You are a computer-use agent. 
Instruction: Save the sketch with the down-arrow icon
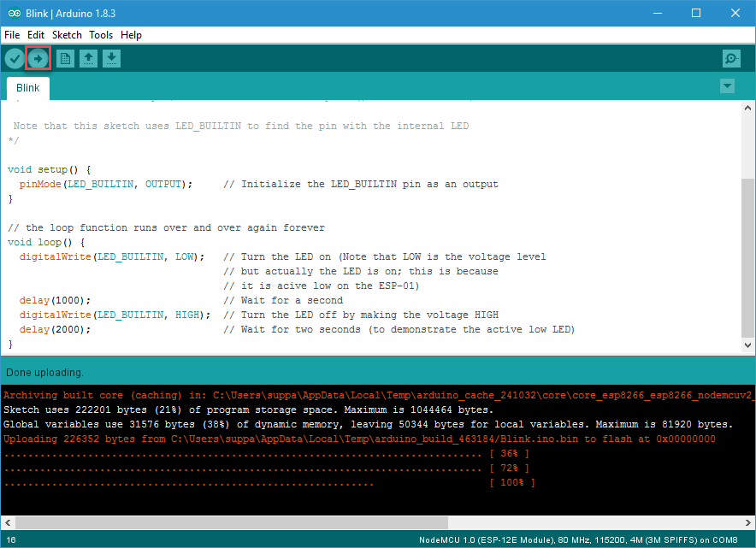tap(111, 59)
